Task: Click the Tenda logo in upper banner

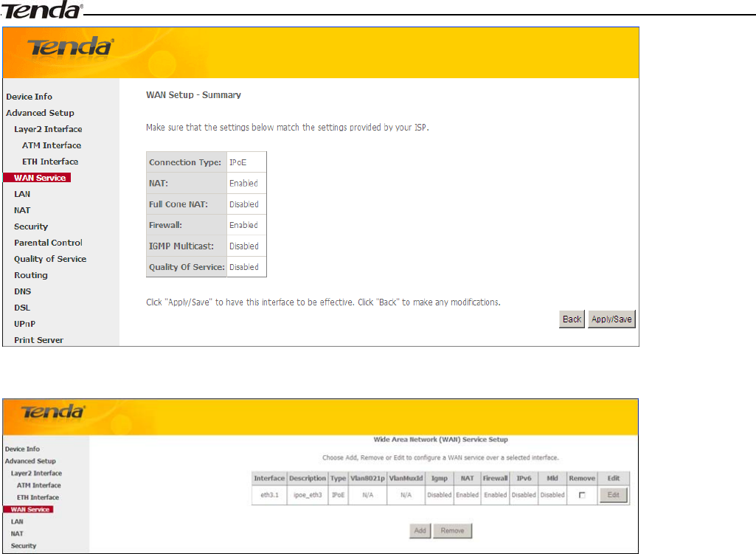Action: tap(70, 48)
